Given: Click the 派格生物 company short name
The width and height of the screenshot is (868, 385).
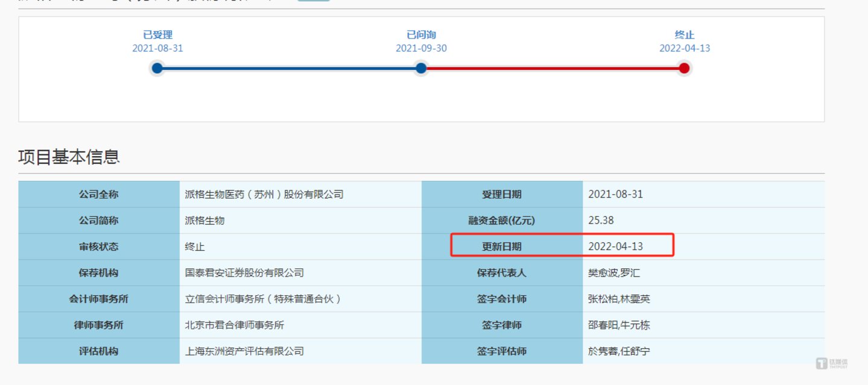Looking at the screenshot, I should [204, 221].
